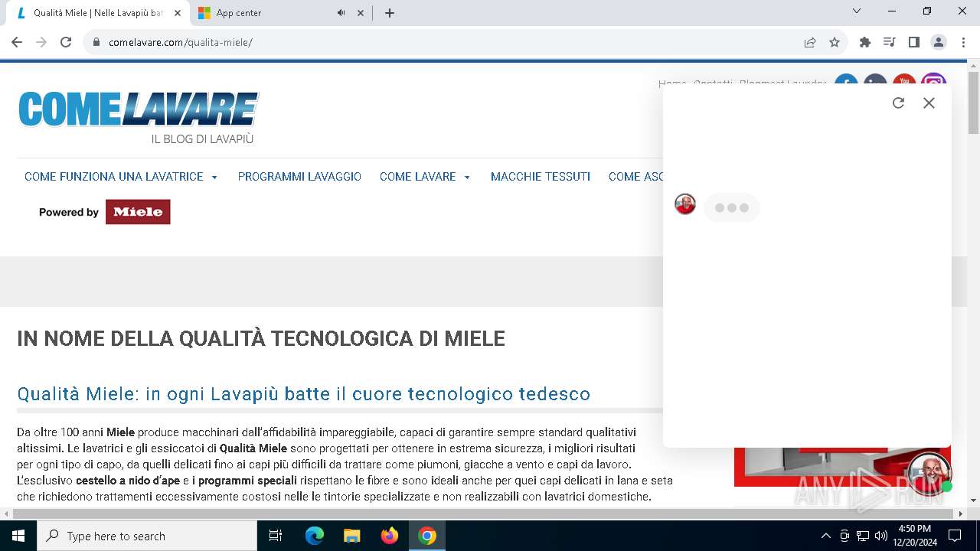Open the volume speaker tray icon

(x=880, y=536)
